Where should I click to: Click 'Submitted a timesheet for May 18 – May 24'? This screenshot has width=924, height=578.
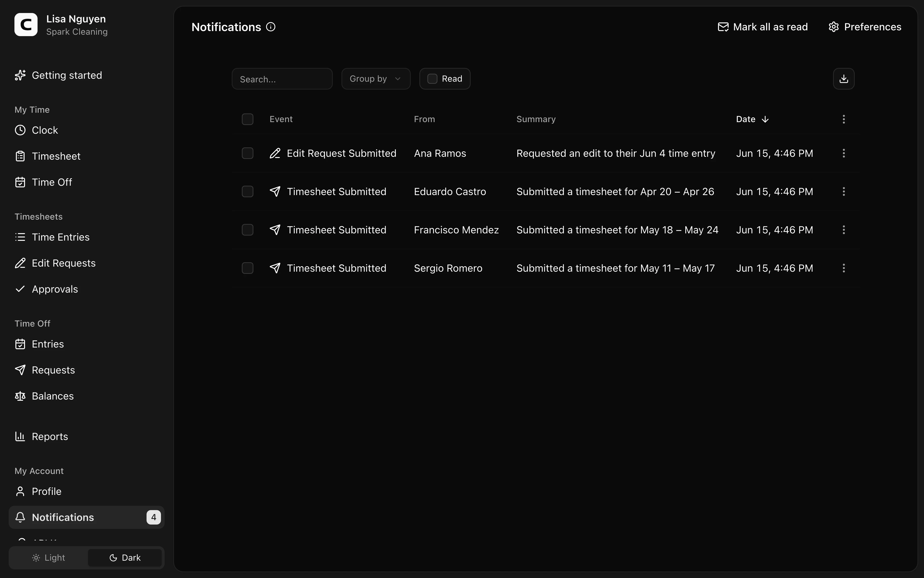pos(617,230)
